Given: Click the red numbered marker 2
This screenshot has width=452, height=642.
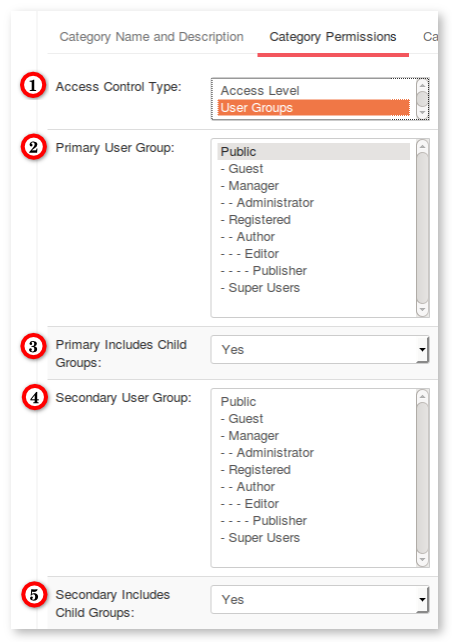Looking at the screenshot, I should click(x=33, y=146).
